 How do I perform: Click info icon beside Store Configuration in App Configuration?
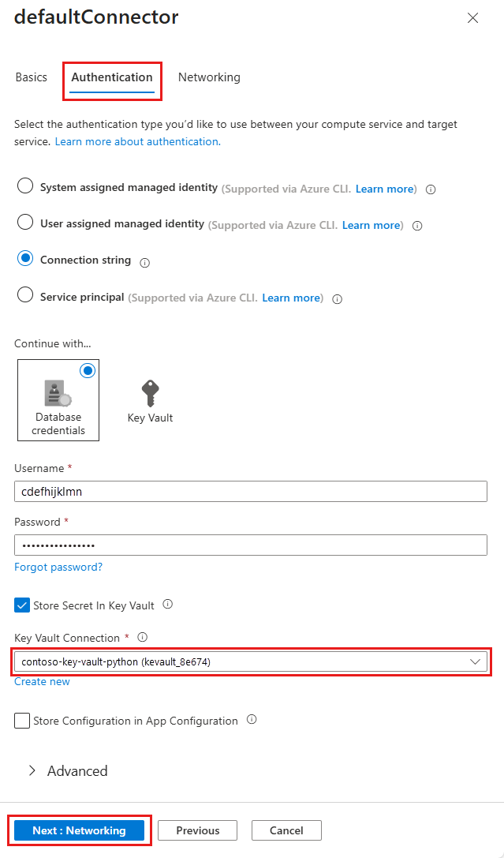(x=252, y=720)
